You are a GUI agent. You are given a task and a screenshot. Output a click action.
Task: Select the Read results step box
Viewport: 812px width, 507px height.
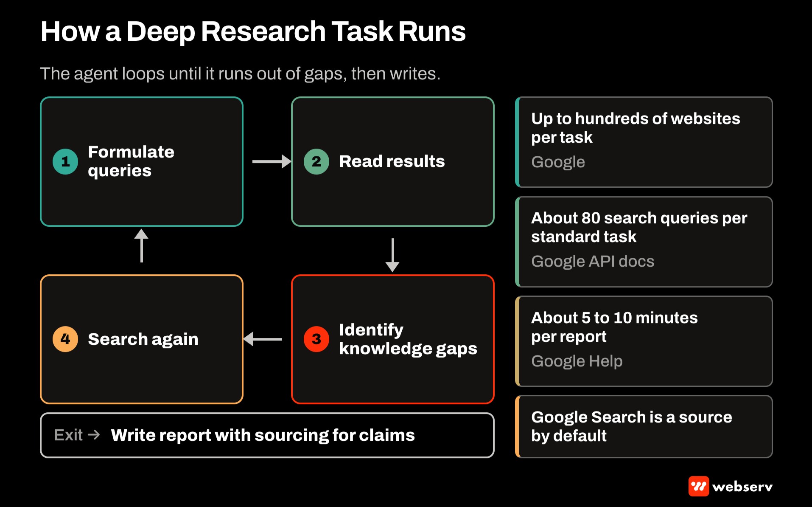[393, 161]
